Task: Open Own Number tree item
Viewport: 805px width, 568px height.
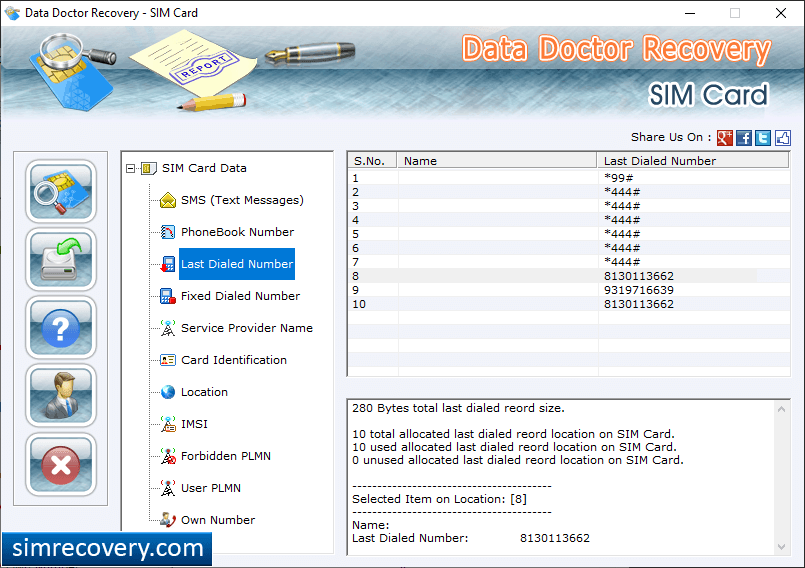Action: [218, 520]
